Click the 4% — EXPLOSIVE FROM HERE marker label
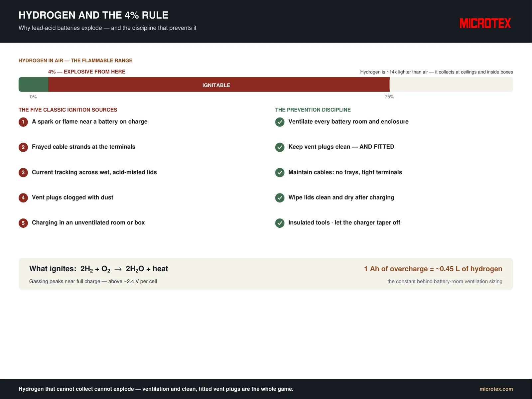The height and width of the screenshot is (399, 532). coord(87,72)
